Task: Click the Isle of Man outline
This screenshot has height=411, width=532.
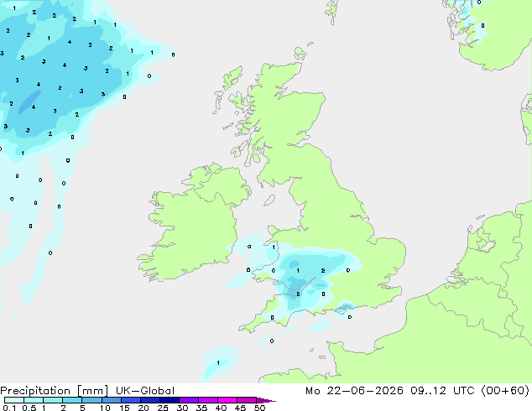Action: pos(269,200)
